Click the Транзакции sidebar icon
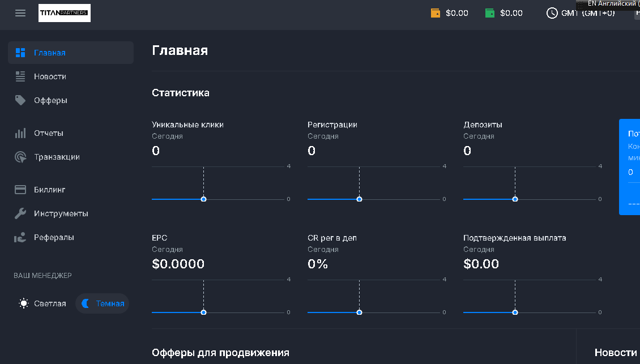The image size is (640, 364). point(20,157)
